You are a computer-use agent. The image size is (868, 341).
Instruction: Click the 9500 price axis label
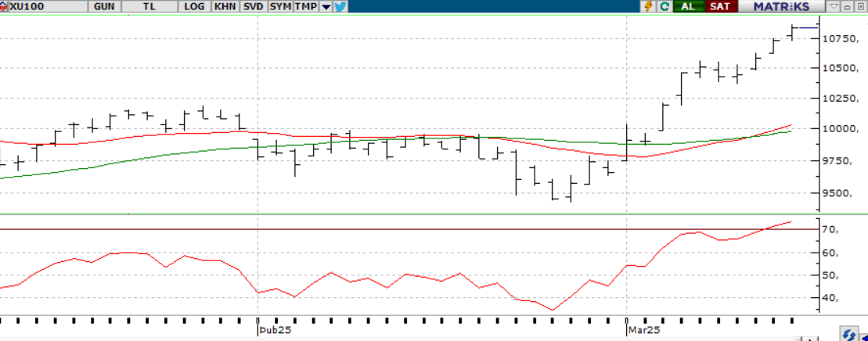tap(838, 193)
